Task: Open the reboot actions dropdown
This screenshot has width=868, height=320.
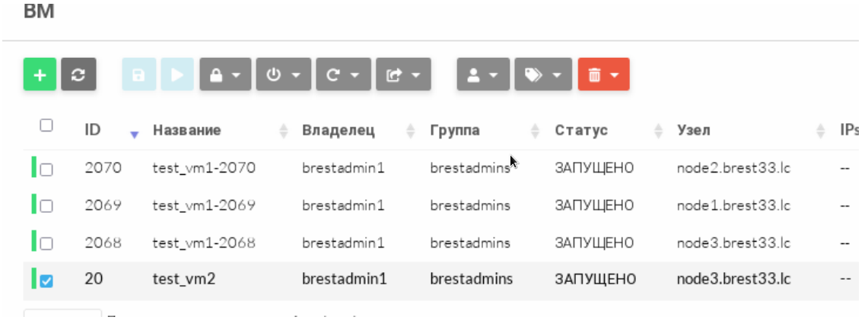Action: coord(343,74)
